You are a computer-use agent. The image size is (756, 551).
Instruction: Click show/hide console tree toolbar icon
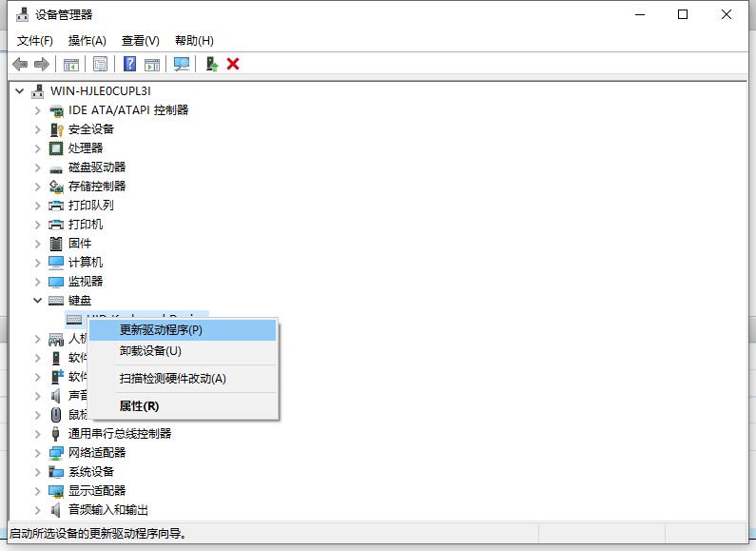(x=71, y=64)
